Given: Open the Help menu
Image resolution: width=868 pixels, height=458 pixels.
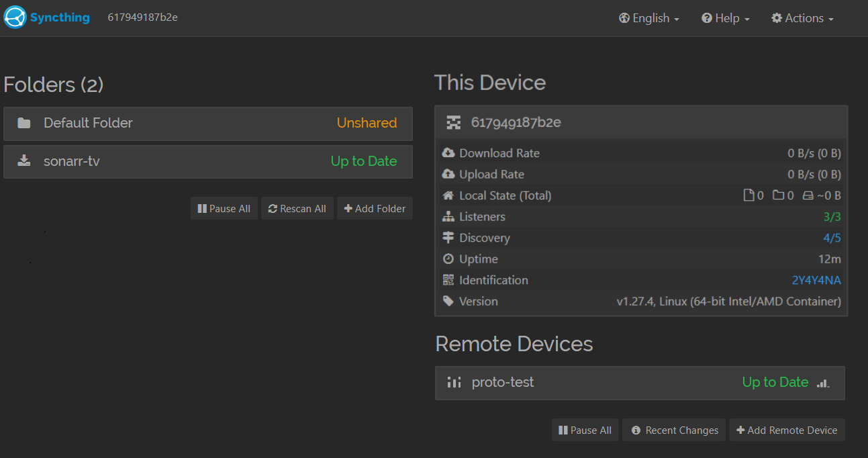Looking at the screenshot, I should click(726, 18).
